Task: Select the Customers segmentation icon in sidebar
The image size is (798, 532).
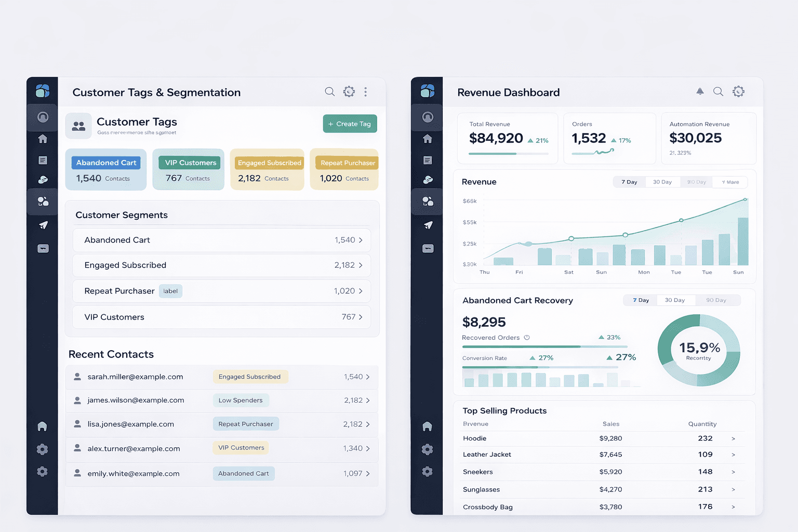Action: pos(42,202)
